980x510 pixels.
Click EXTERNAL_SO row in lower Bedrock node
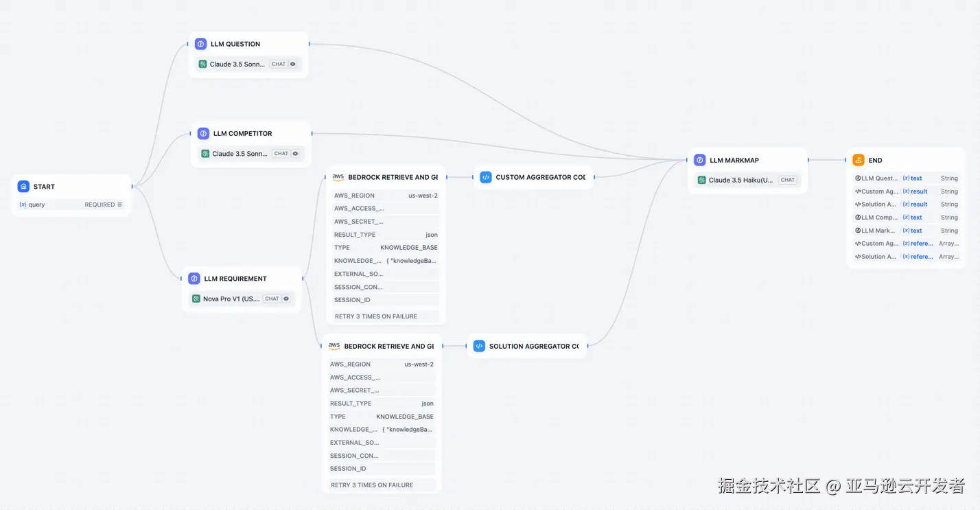click(x=381, y=443)
